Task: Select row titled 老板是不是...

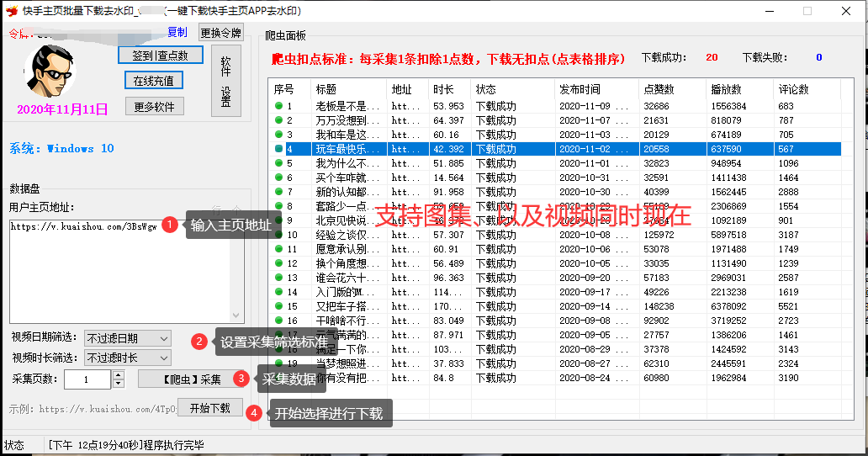Action: tap(554, 106)
